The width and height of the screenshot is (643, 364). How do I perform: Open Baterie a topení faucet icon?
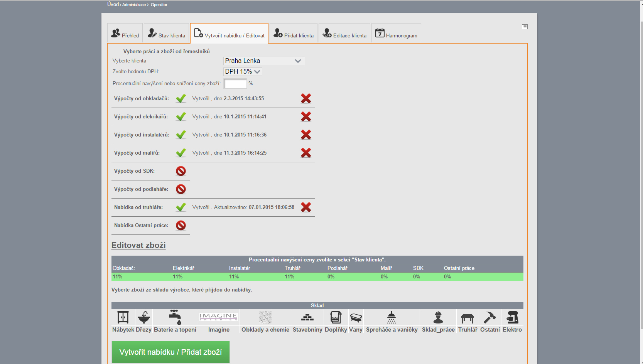coord(175,317)
